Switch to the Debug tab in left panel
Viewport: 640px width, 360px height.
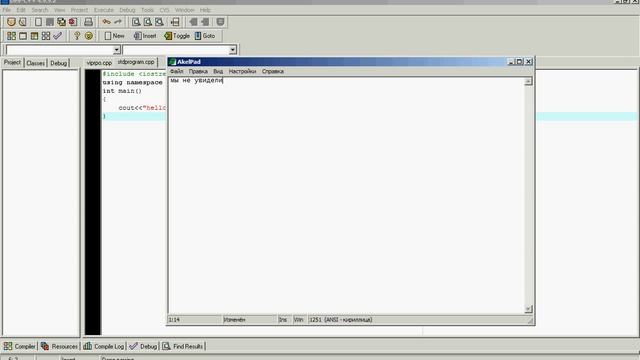[58, 63]
